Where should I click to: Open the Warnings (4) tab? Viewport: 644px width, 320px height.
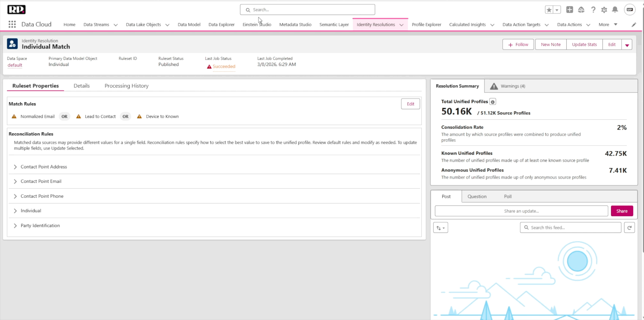tap(509, 86)
